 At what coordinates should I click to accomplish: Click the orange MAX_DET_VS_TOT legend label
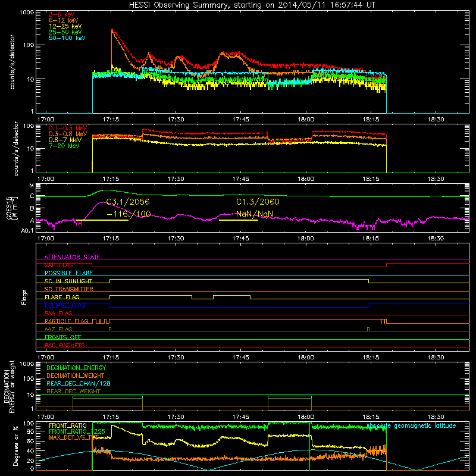click(74, 437)
